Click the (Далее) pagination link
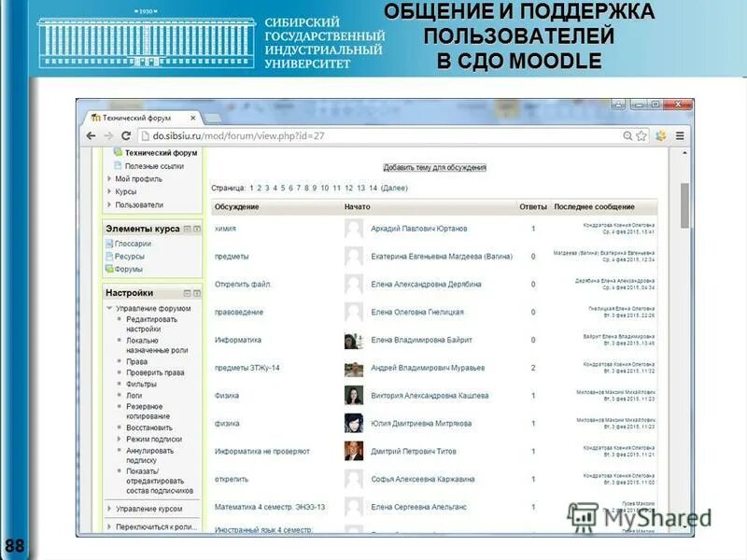The width and height of the screenshot is (747, 560). tap(394, 189)
